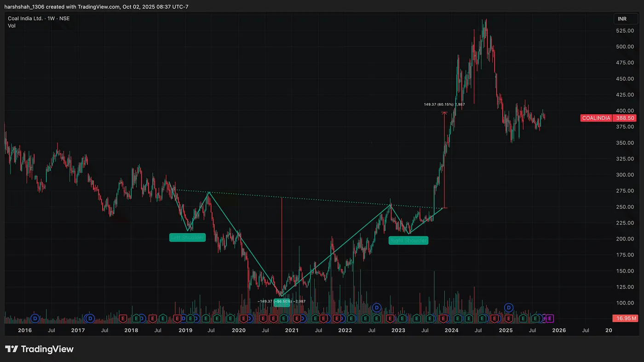Click the raised D dividend marker at early 2025
This screenshot has width=644, height=362.
tap(509, 308)
